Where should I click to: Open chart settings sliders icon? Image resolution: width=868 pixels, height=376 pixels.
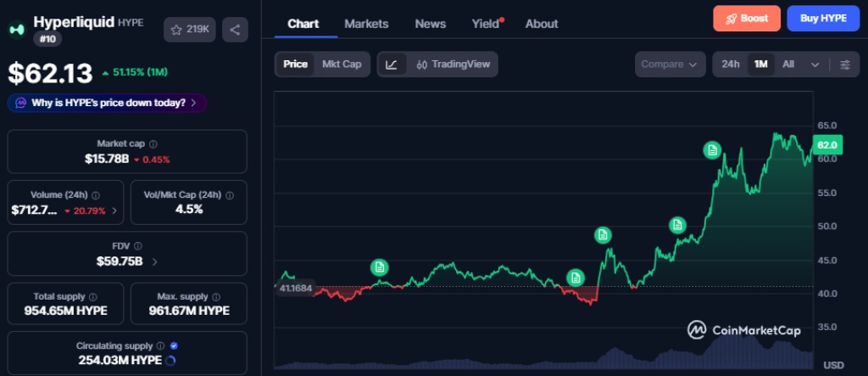pyautogui.click(x=845, y=65)
